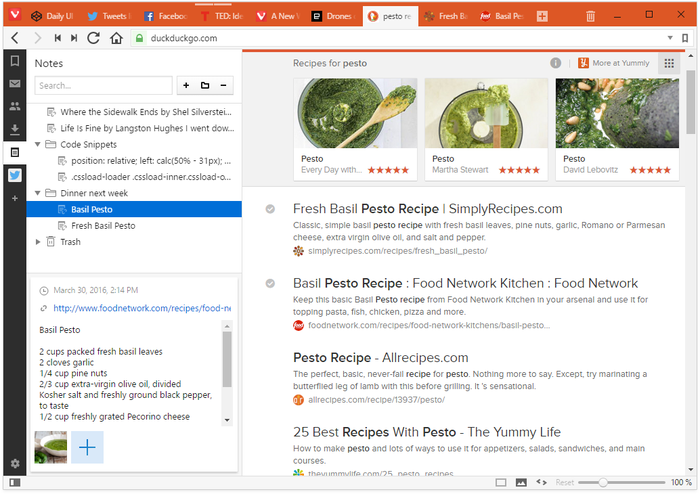This screenshot has width=700, height=494.
Task: Go forward with the forward arrow
Action: pos(38,38)
